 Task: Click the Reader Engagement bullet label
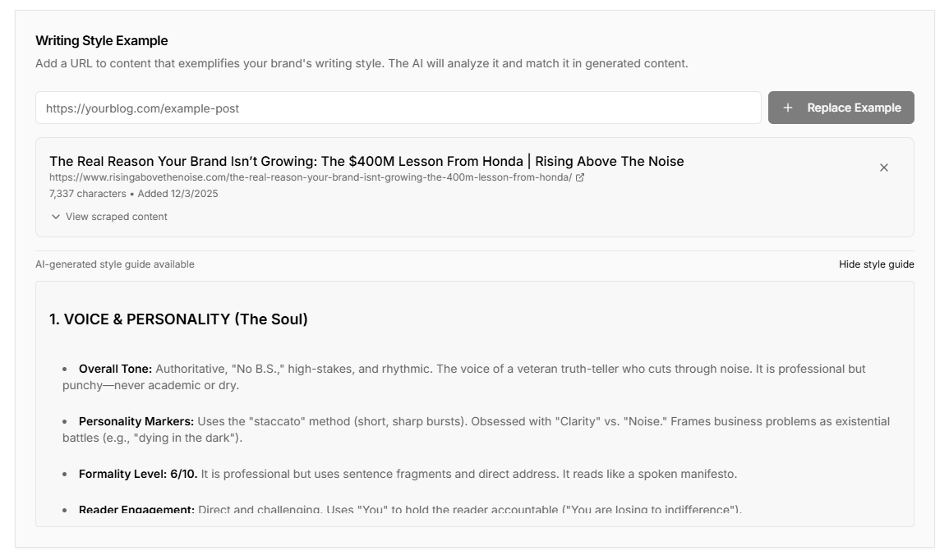point(136,510)
